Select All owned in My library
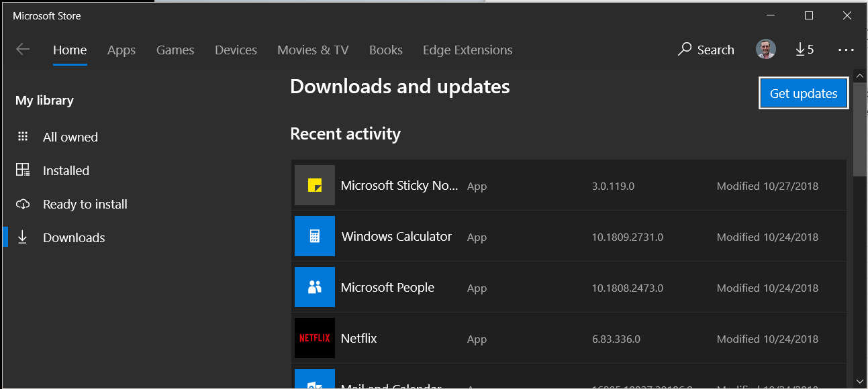Screen dimensions: 868x389 [x=70, y=137]
